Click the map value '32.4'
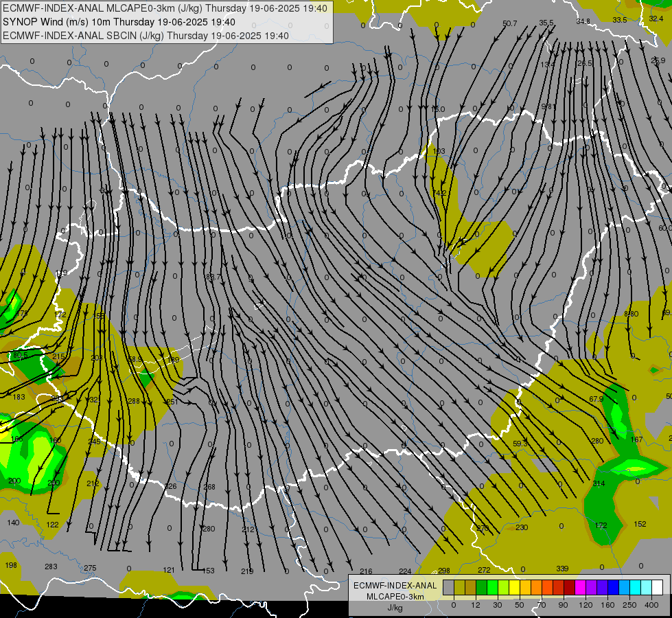Screen dimensions: 672x618 (656, 19)
